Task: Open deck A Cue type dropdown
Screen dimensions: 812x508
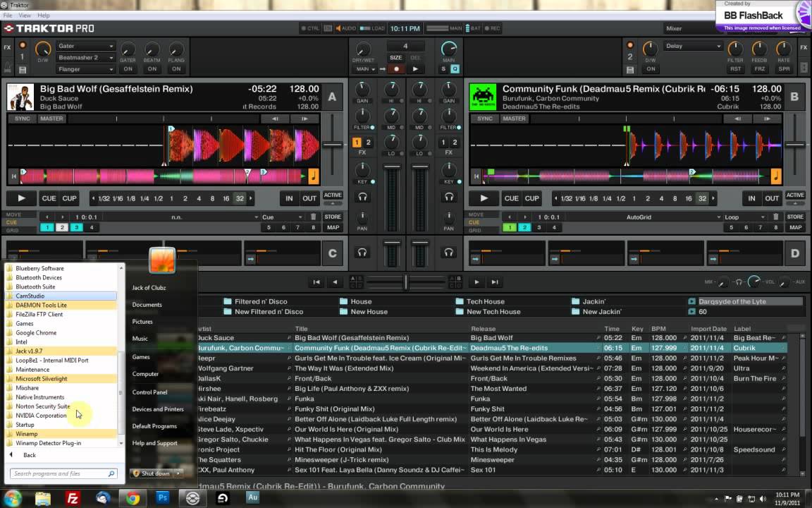Action: [282, 217]
